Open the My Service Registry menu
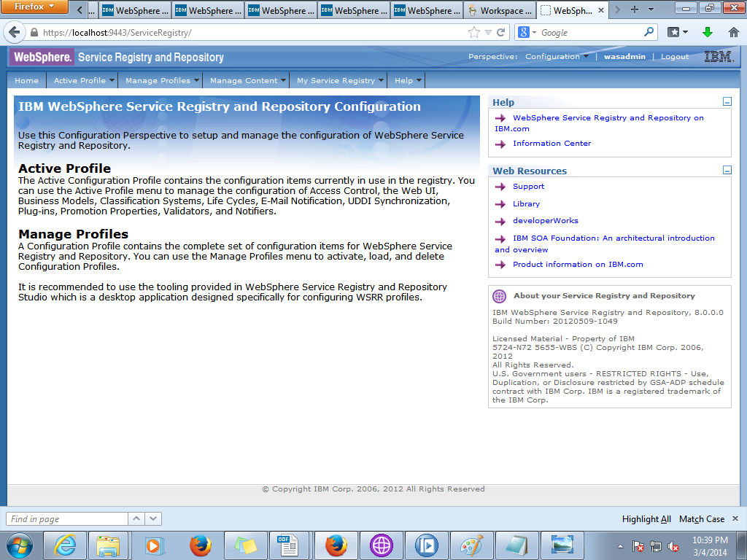The image size is (747, 560). (x=338, y=80)
